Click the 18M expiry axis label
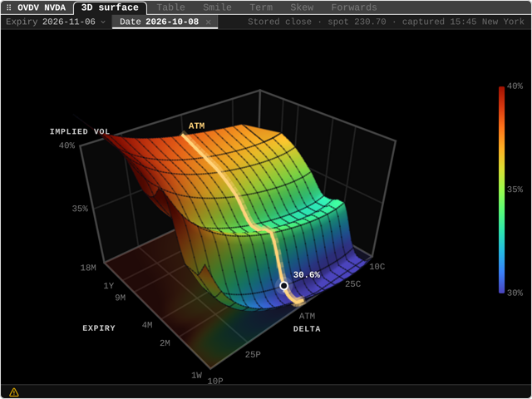This screenshot has height=399, width=532. tap(88, 268)
